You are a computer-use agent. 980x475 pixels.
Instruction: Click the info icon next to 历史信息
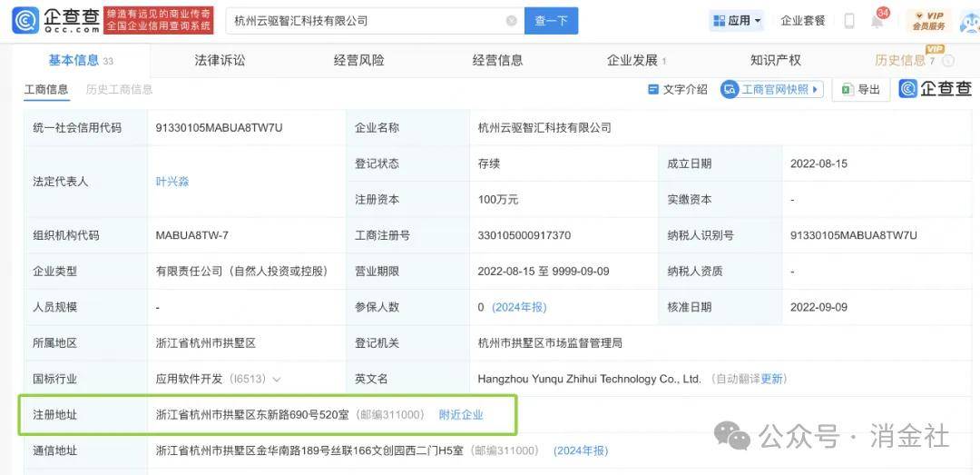click(x=948, y=61)
